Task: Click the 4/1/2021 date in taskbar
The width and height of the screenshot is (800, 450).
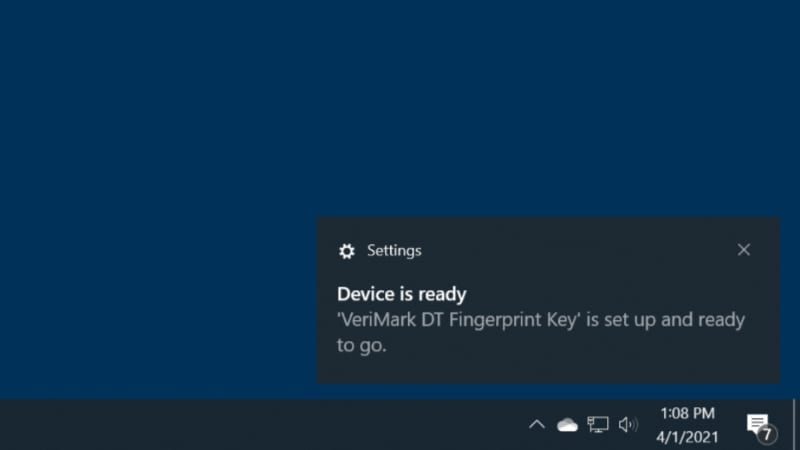Action: click(687, 437)
